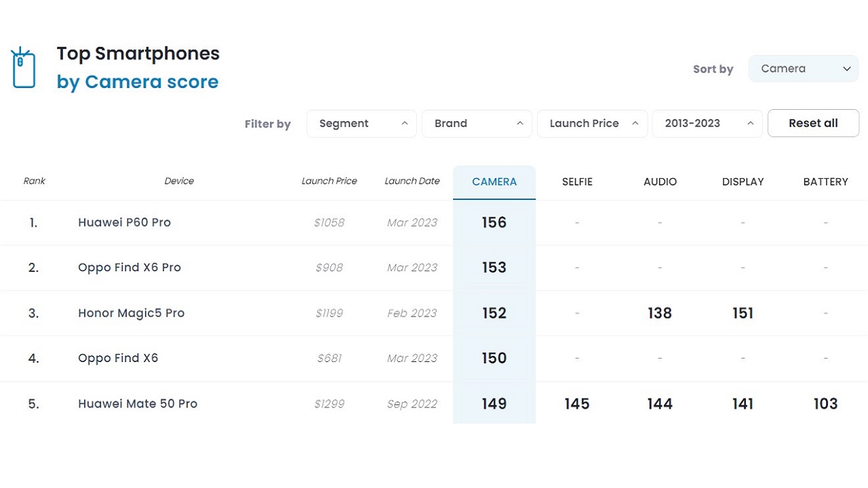
Task: Click Huawei Mate 50 Pro selfie score 145
Action: pos(577,404)
